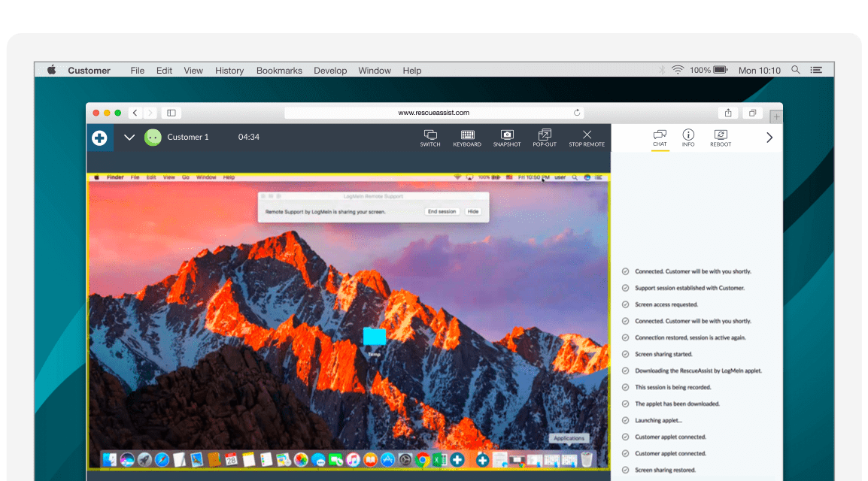868x481 pixels.
Task: Click the www.rescueassist.com address field
Action: pos(434,113)
